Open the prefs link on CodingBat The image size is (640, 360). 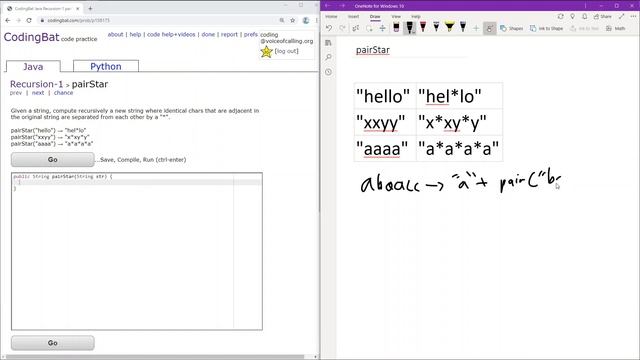(251, 34)
